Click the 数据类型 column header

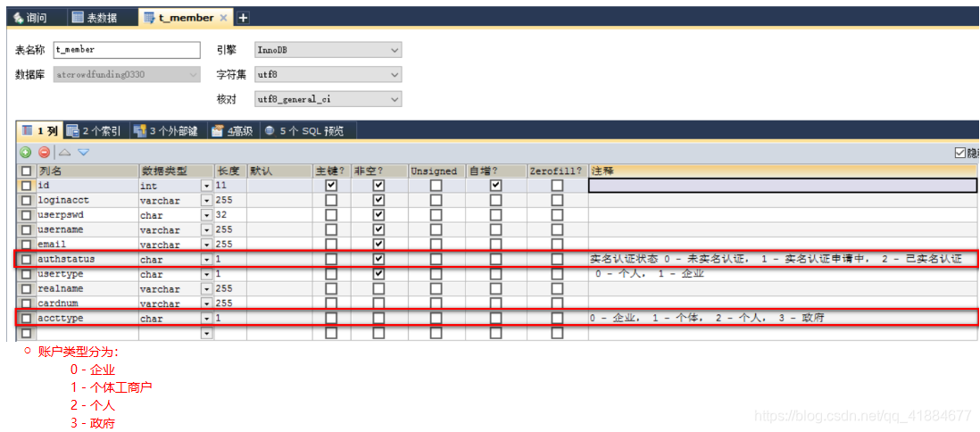[x=176, y=171]
